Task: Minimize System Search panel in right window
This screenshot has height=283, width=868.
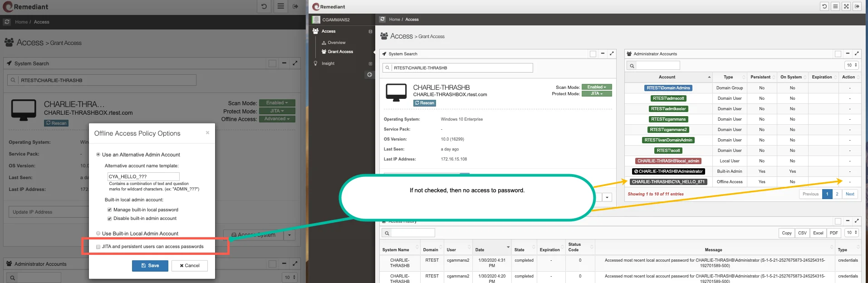Action: 603,54
